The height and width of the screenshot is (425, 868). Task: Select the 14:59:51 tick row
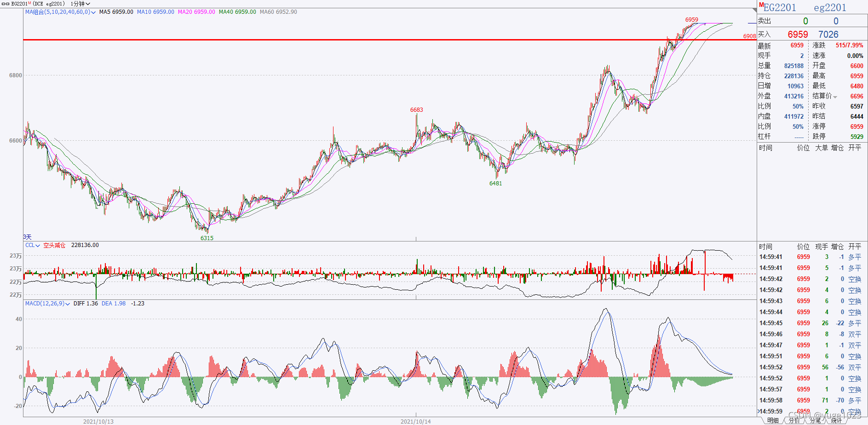812,356
